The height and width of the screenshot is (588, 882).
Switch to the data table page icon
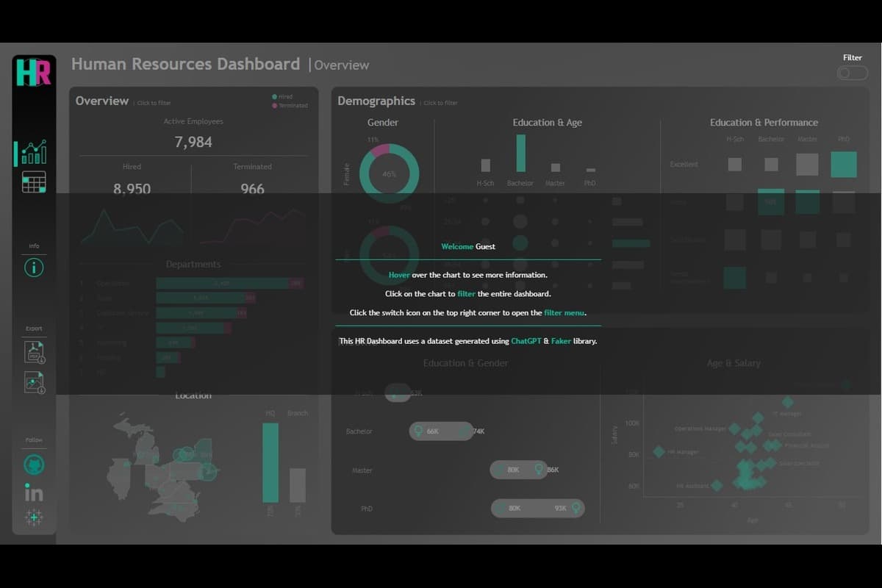click(33, 181)
